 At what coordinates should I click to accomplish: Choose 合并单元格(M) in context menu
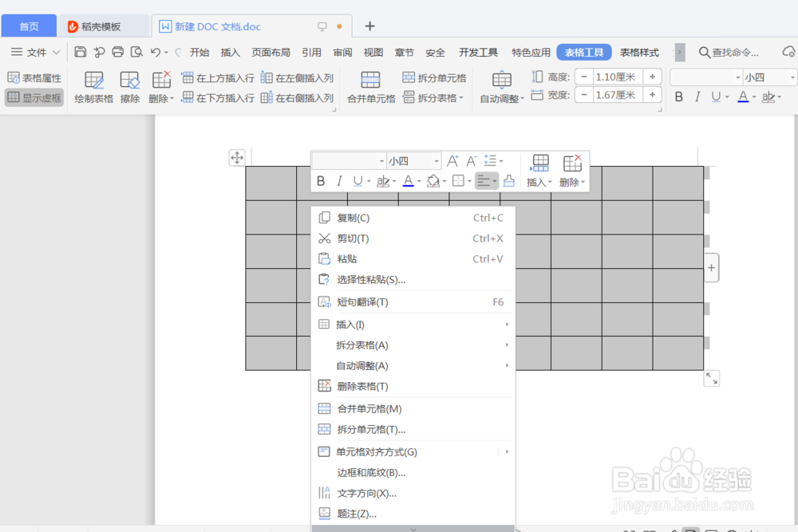pyautogui.click(x=413, y=409)
